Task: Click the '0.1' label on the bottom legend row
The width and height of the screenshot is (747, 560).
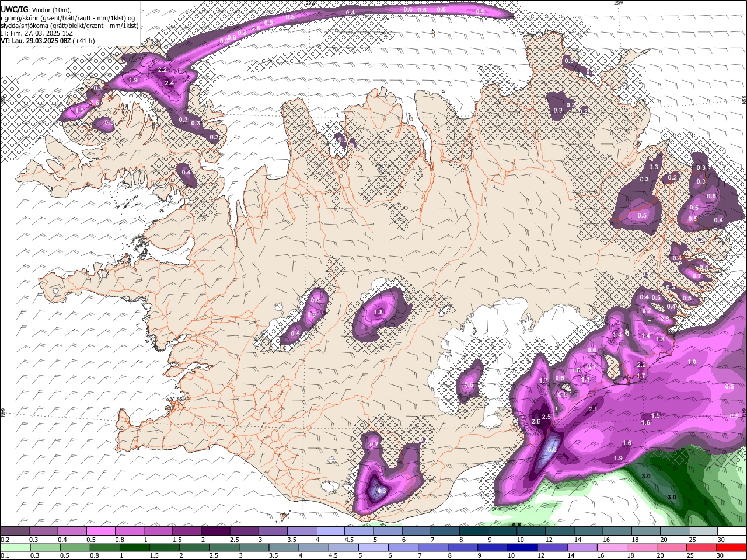Action: click(x=5, y=555)
